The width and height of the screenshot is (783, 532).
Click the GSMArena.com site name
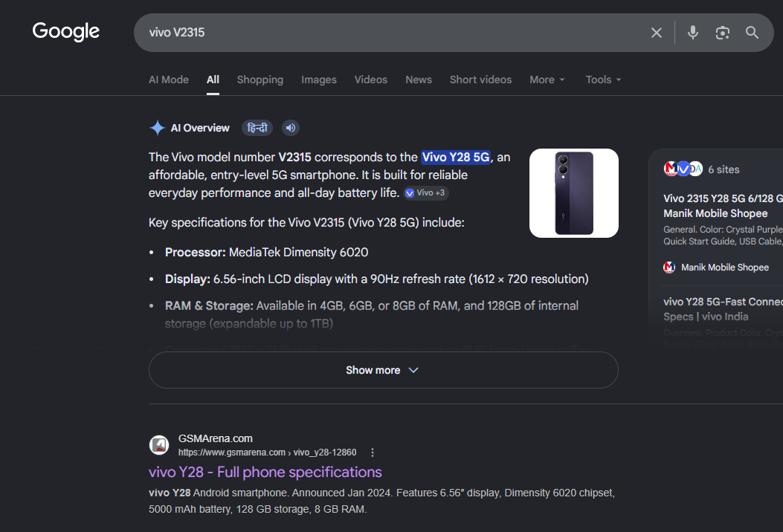click(215, 438)
